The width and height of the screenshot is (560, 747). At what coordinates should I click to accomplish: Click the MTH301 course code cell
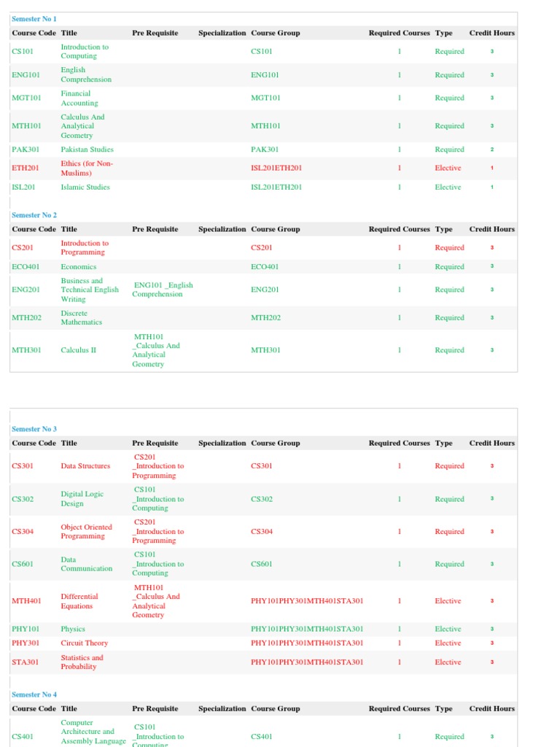click(26, 350)
